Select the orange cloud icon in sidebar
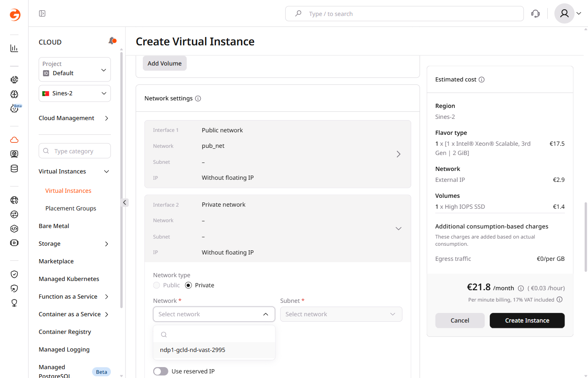Viewport: 588px width, 378px height. click(14, 140)
